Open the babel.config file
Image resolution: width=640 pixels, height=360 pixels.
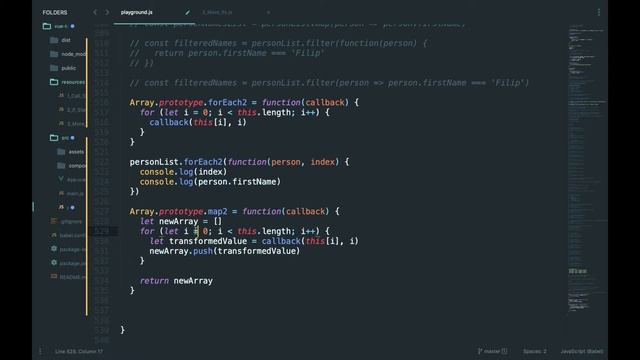[69, 235]
